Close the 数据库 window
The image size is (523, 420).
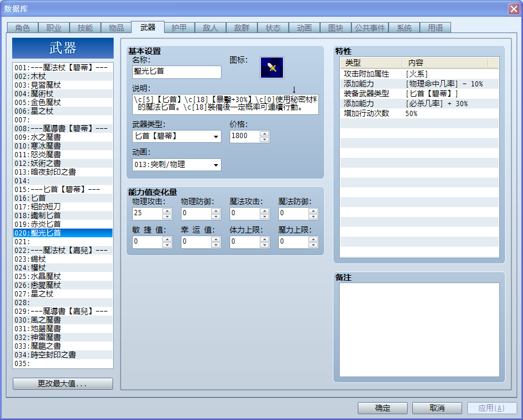[x=514, y=9]
